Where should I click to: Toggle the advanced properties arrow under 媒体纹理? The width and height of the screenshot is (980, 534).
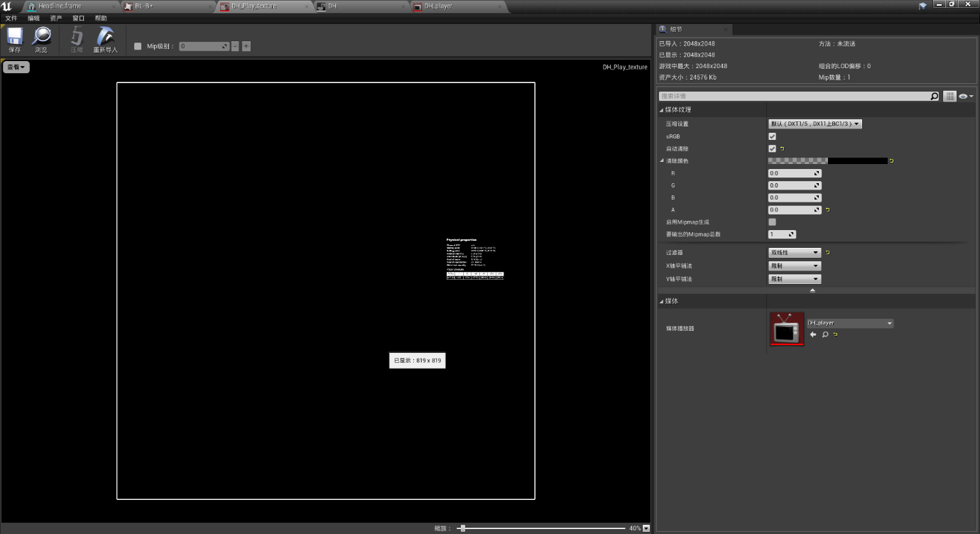coord(812,290)
